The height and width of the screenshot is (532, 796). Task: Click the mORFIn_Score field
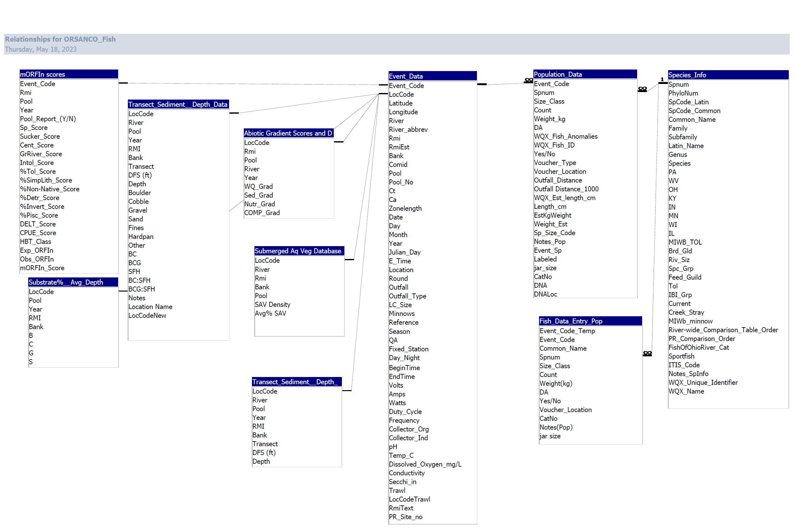42,268
